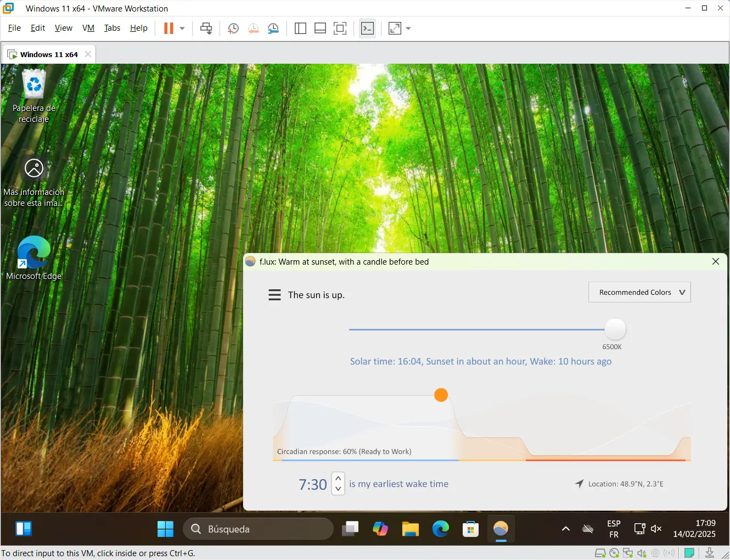
Task: Click the OneDrive tray icon
Action: (x=588, y=529)
